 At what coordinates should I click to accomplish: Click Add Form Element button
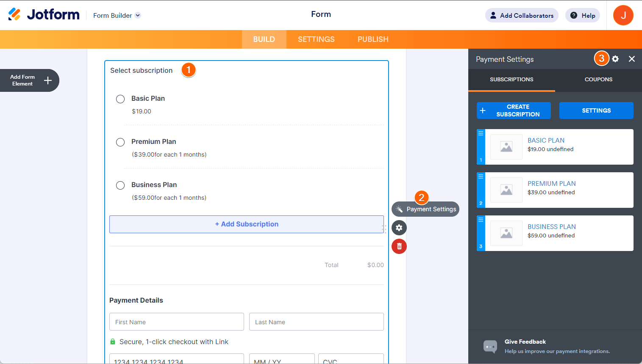[29, 80]
